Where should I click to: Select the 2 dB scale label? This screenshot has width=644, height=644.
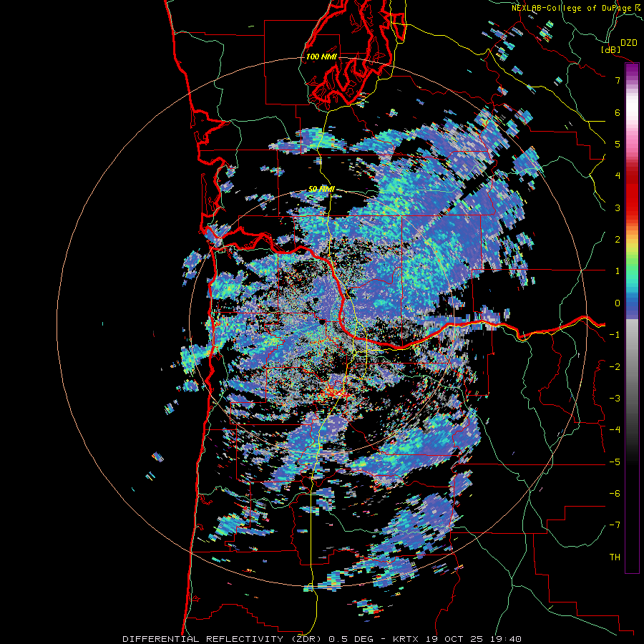coord(618,239)
